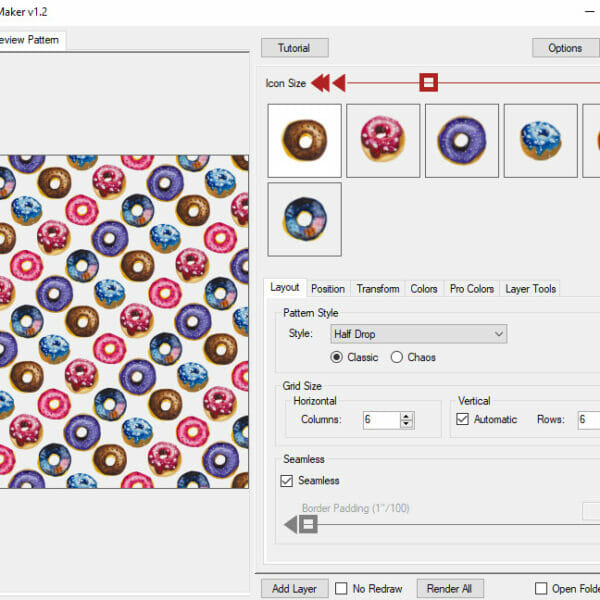This screenshot has width=600, height=600.
Task: Select the purple glazed donut thumbnail
Action: click(x=462, y=141)
